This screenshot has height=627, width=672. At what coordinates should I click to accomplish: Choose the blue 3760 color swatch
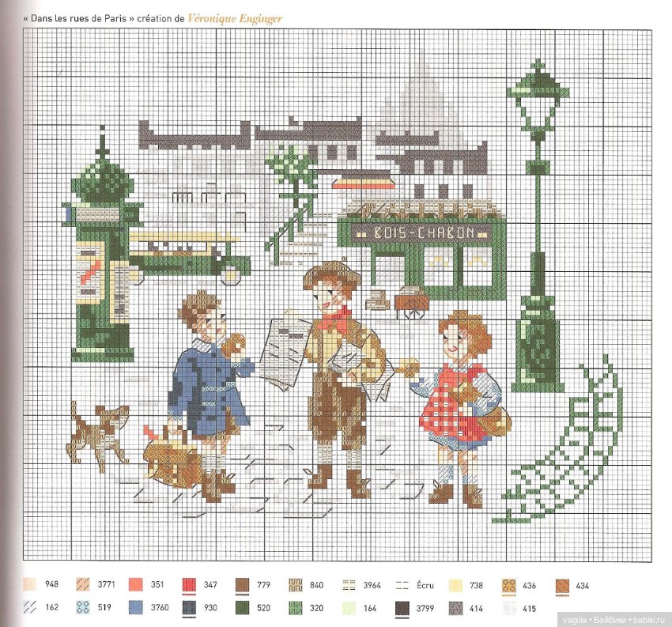point(137,608)
